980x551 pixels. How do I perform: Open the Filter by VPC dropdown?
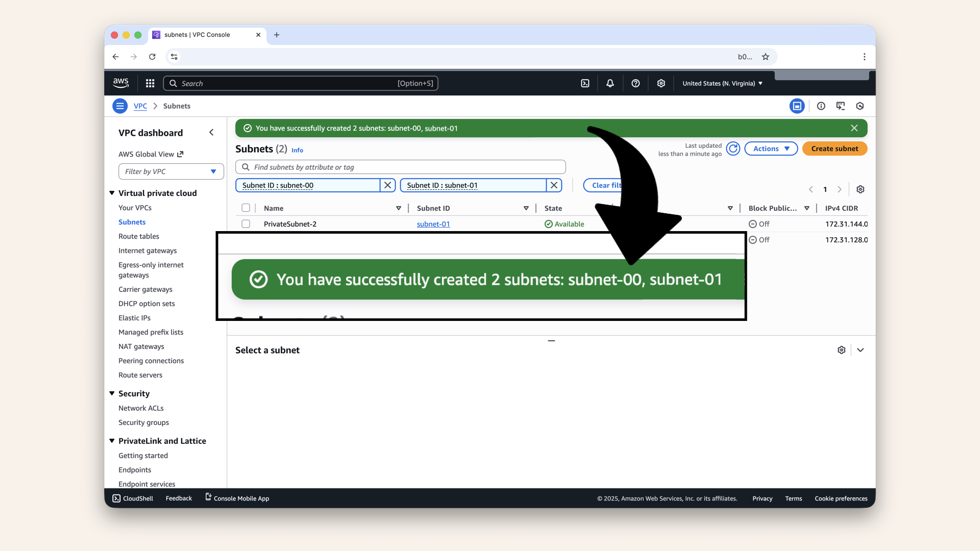tap(170, 171)
